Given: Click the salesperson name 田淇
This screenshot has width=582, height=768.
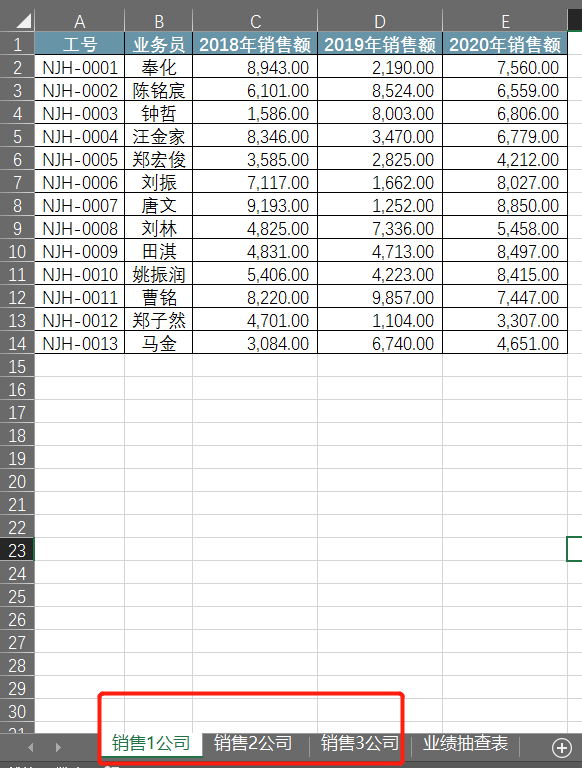Looking at the screenshot, I should click(159, 252).
